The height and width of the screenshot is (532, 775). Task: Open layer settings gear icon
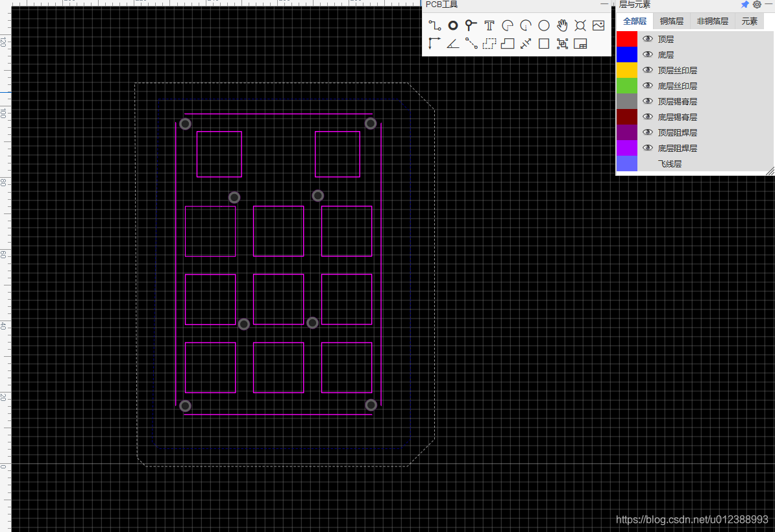(757, 5)
